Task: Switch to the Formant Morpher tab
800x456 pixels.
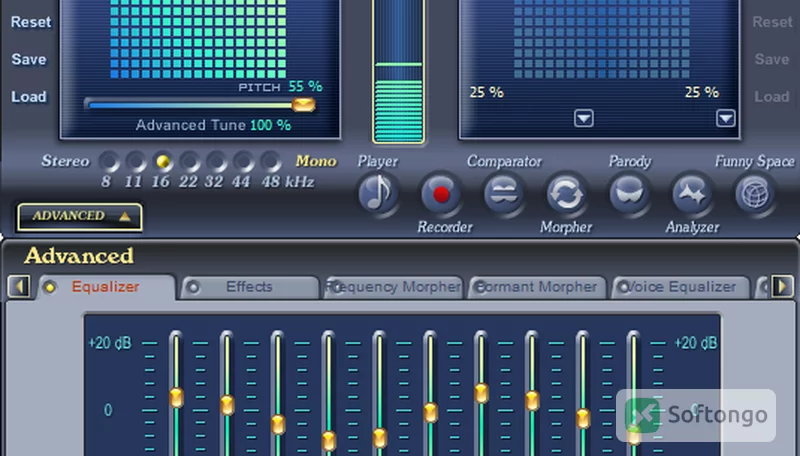Action: click(x=536, y=287)
